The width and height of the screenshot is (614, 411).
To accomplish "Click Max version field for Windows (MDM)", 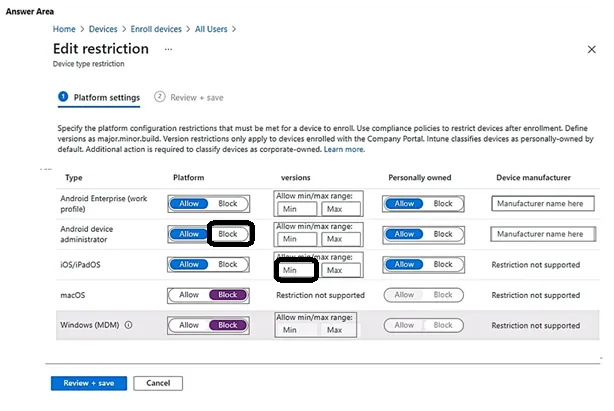I will coord(339,330).
